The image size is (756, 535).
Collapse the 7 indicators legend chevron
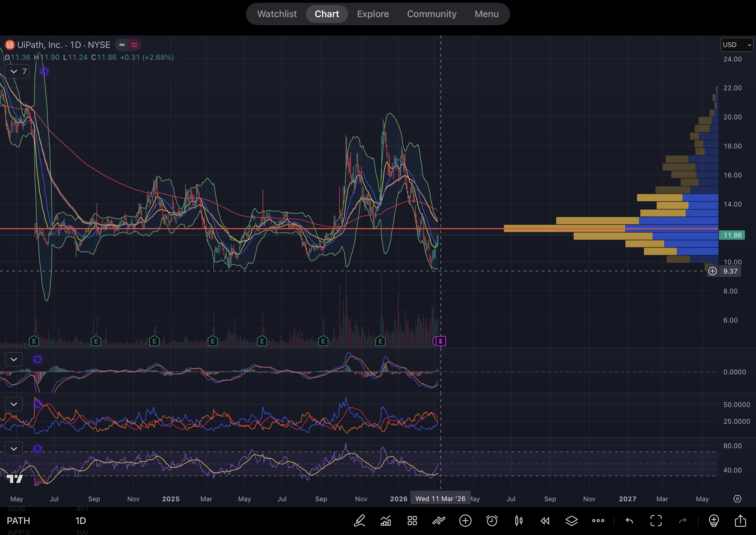(14, 71)
